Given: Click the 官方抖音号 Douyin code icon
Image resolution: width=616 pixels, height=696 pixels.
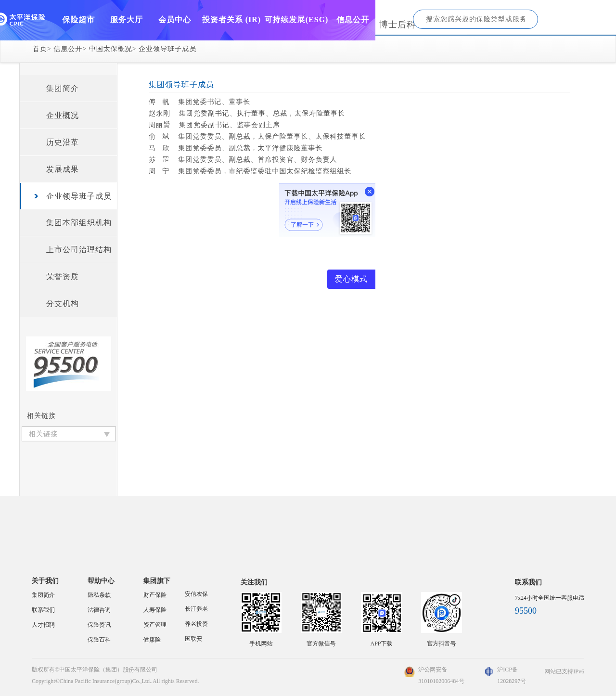Looking at the screenshot, I should (441, 612).
